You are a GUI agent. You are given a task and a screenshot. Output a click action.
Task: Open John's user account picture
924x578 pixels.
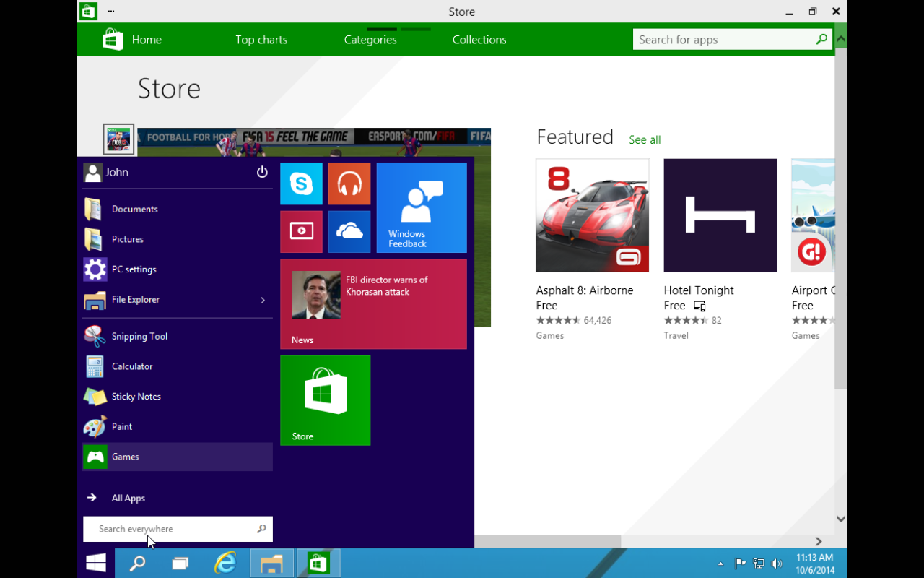click(x=93, y=172)
